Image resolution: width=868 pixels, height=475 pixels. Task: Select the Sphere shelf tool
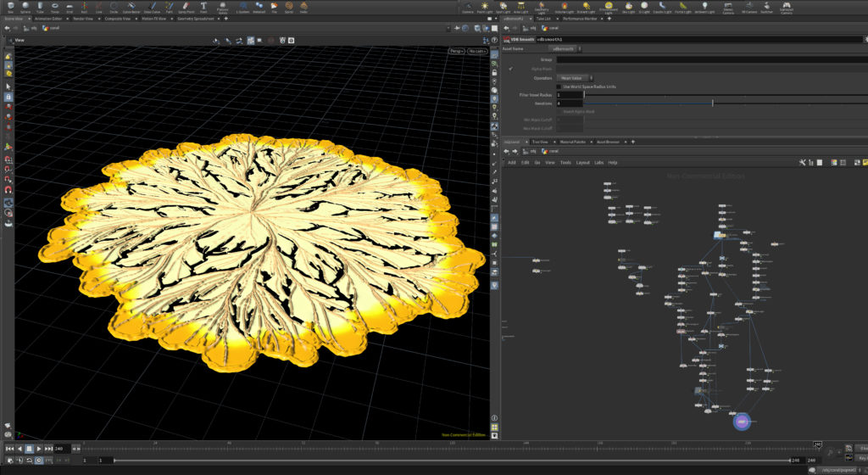[x=25, y=7]
